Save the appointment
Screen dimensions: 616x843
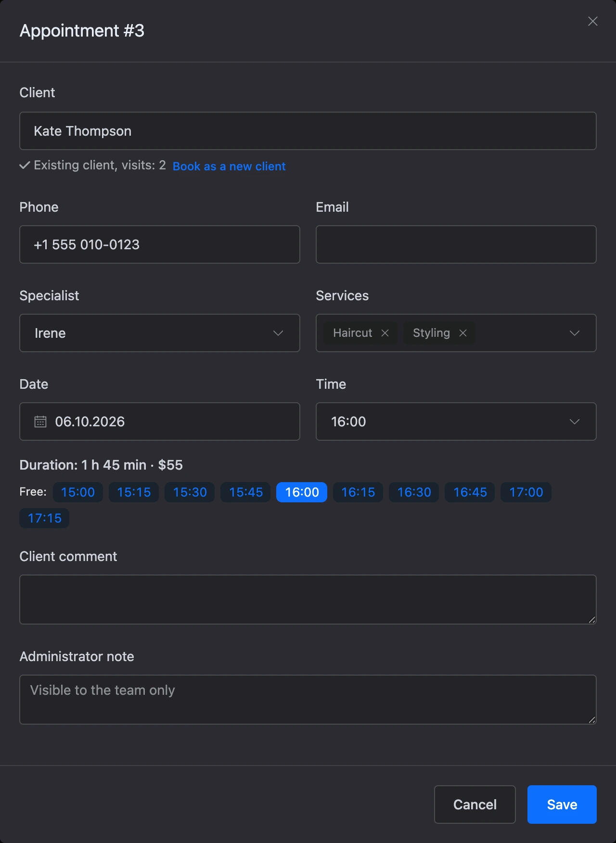[562, 805]
